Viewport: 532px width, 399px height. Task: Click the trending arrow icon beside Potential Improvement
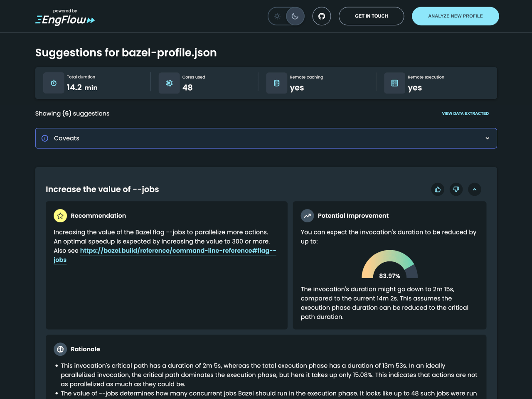click(307, 216)
